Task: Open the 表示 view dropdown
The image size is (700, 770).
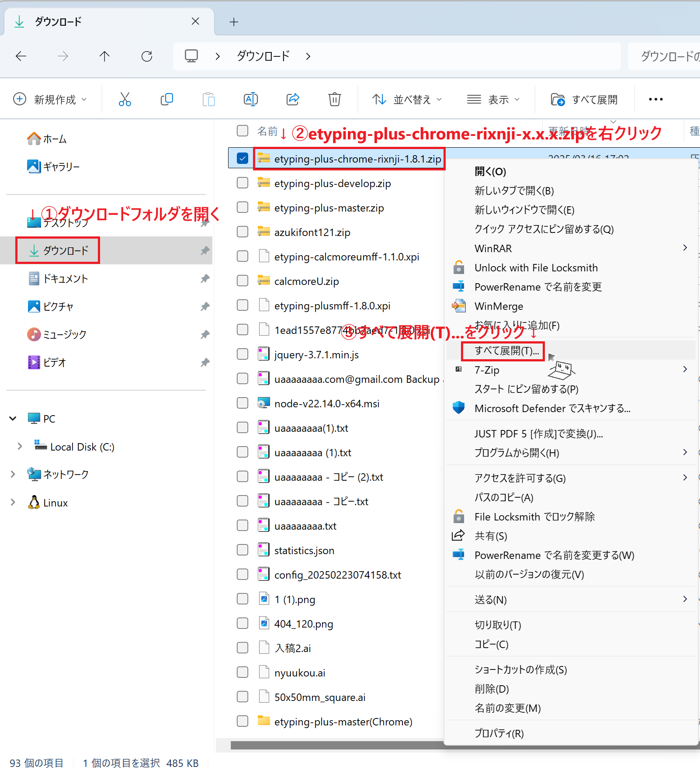Action: click(x=493, y=99)
